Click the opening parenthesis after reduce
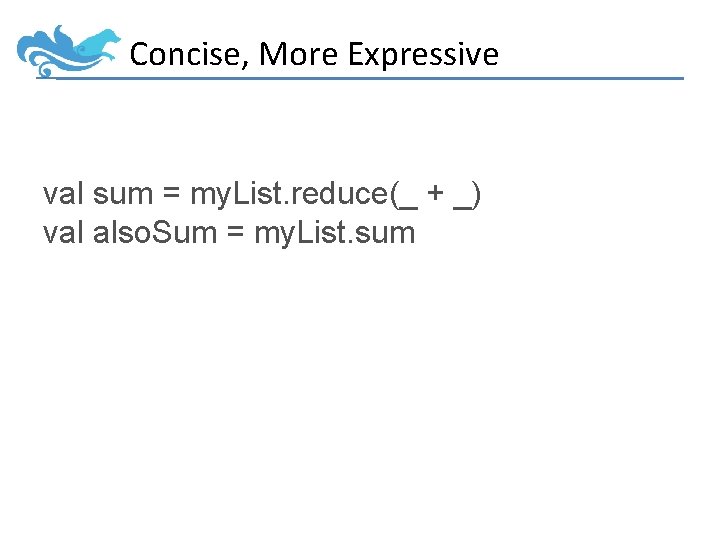720x540 pixels. [x=392, y=195]
